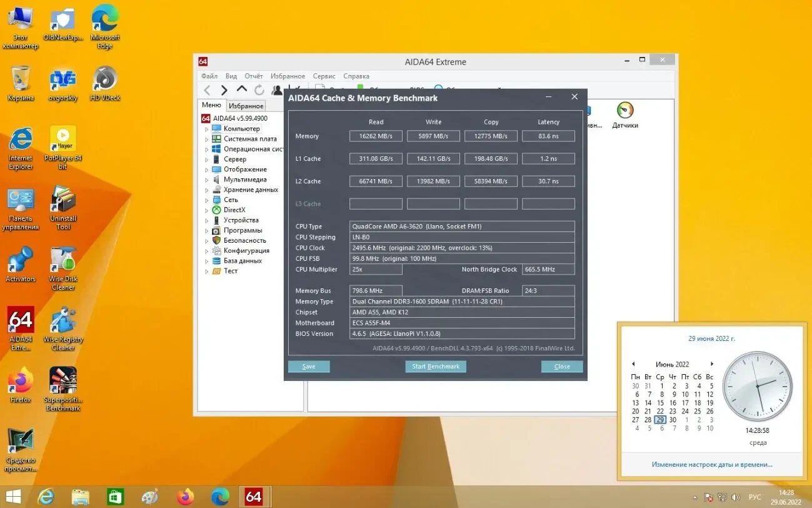Switch to the Избранное tab
The image size is (812, 508).
(246, 106)
